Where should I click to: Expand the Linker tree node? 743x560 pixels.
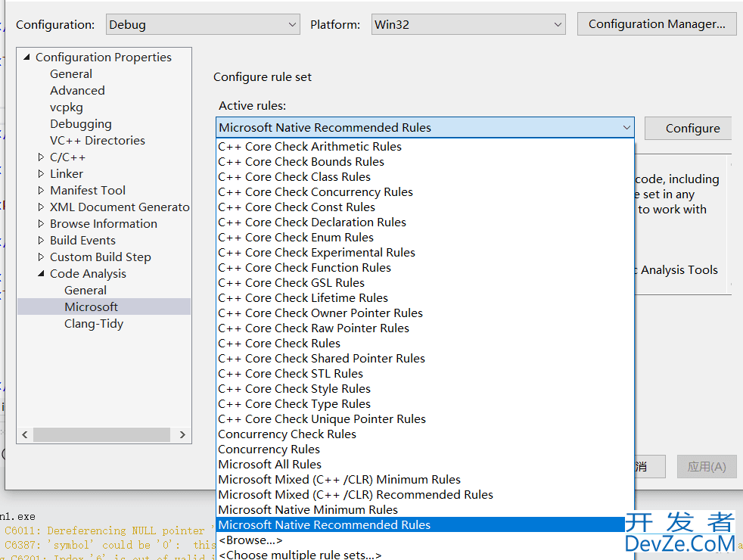[41, 174]
